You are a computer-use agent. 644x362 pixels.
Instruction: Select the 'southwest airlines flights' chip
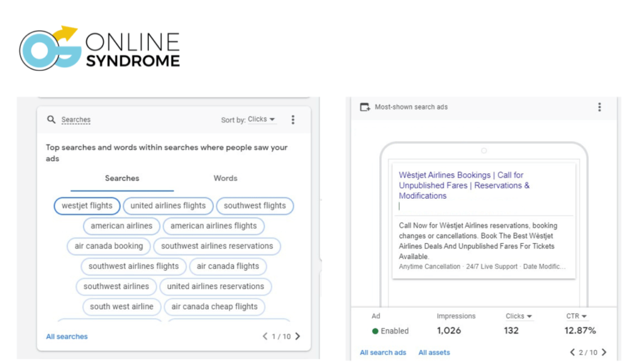pos(133,266)
